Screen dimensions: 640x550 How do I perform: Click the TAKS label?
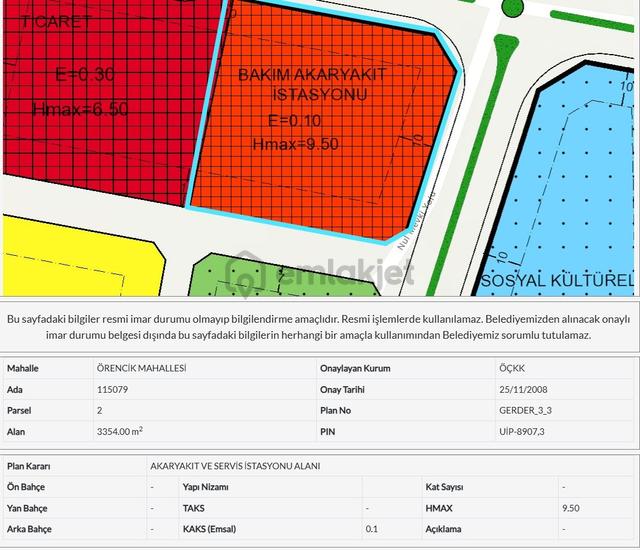point(193,508)
